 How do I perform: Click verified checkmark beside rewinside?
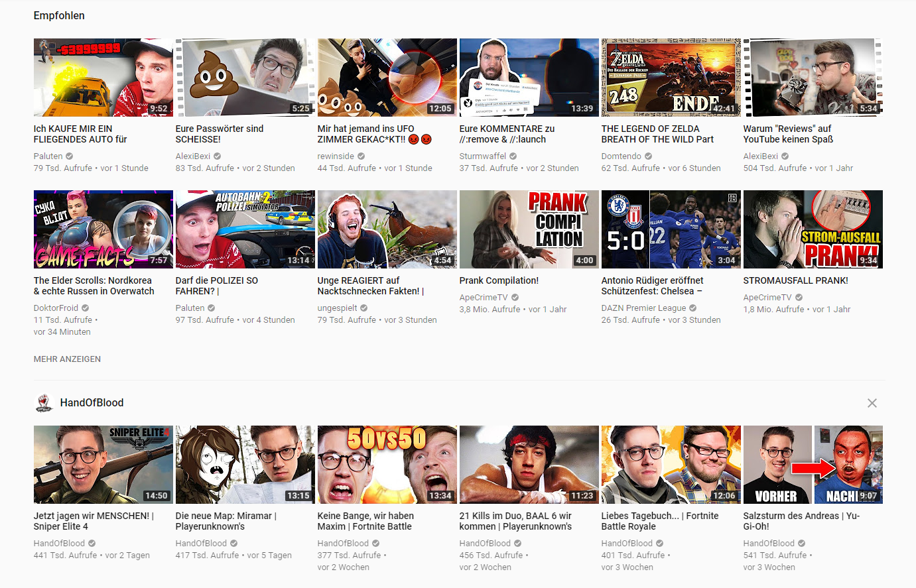point(361,156)
